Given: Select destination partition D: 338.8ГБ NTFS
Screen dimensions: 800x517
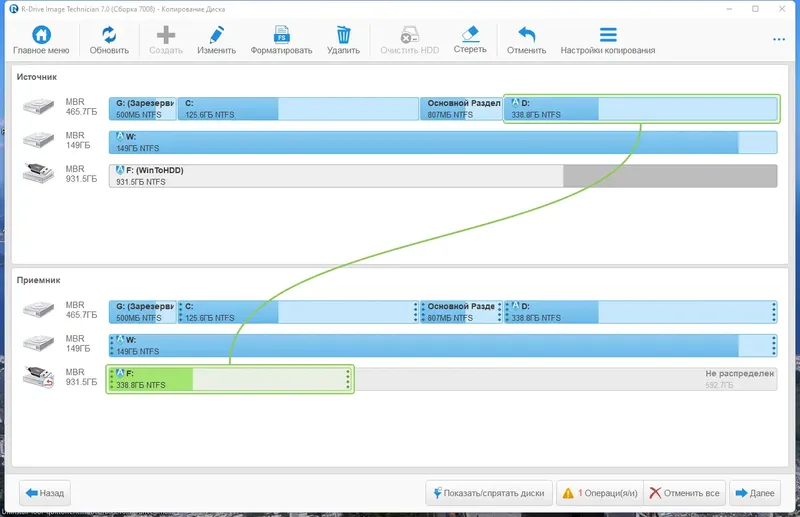Looking at the screenshot, I should (641, 312).
